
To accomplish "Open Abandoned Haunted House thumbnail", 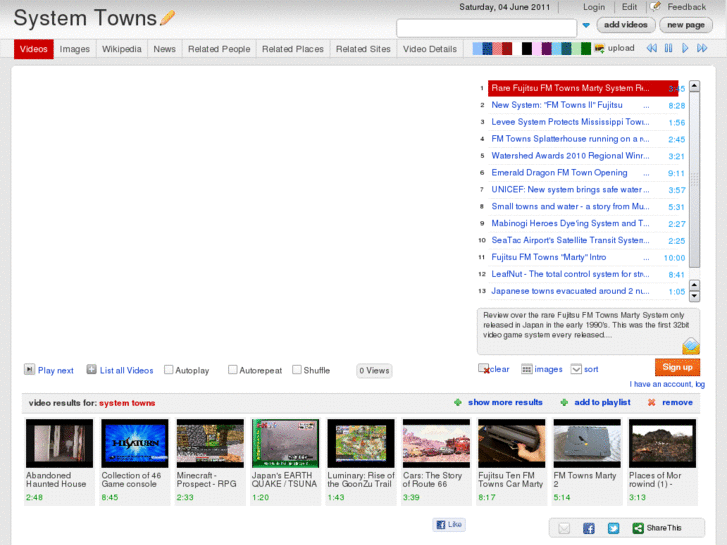I will coord(59,443).
